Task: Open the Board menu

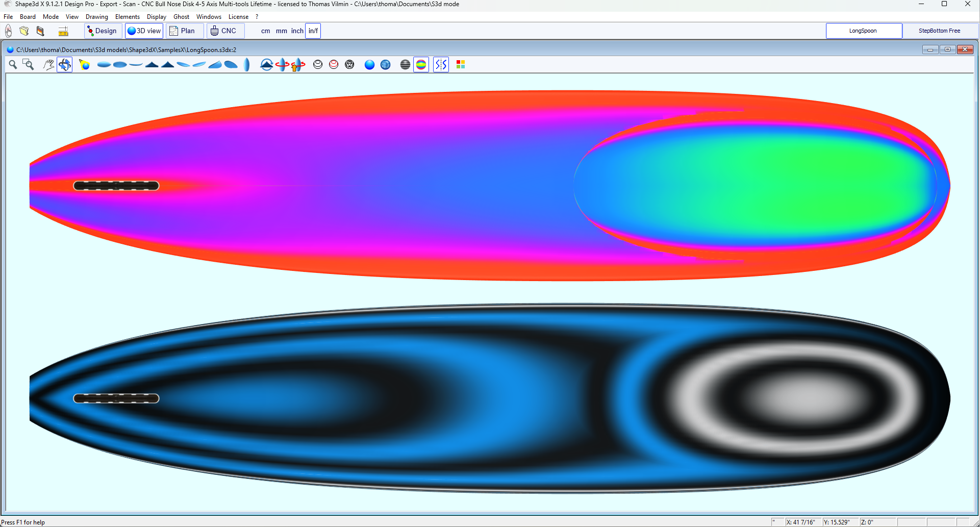Action: 28,17
